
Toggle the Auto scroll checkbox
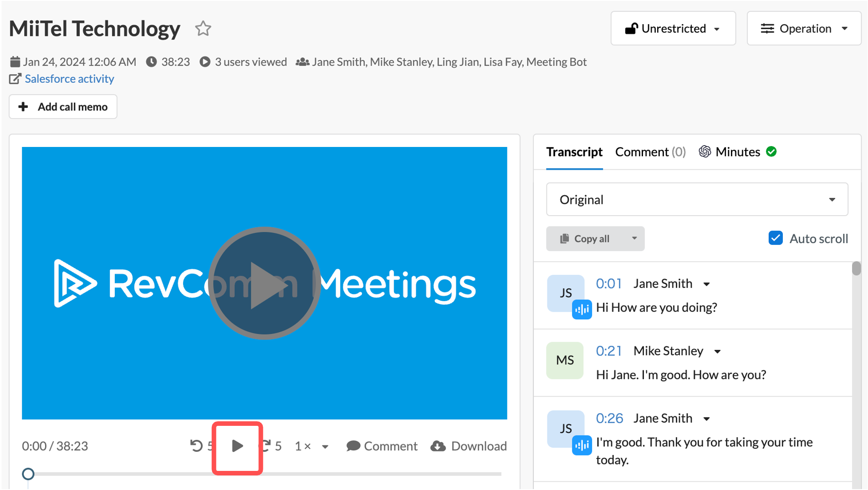tap(776, 238)
